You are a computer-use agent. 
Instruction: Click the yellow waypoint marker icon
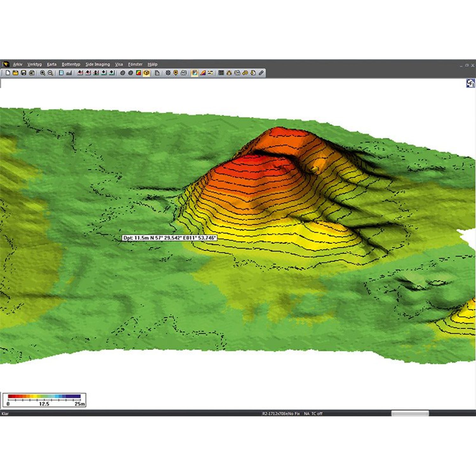tap(176, 73)
